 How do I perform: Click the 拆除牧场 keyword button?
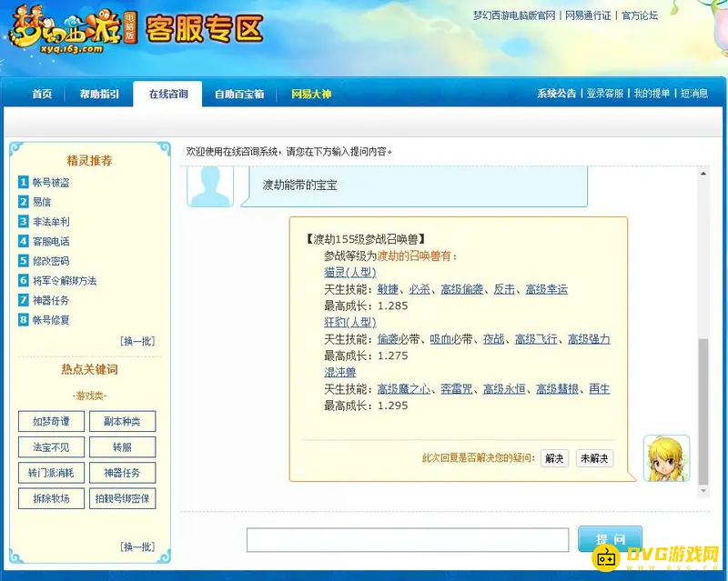[x=51, y=498]
